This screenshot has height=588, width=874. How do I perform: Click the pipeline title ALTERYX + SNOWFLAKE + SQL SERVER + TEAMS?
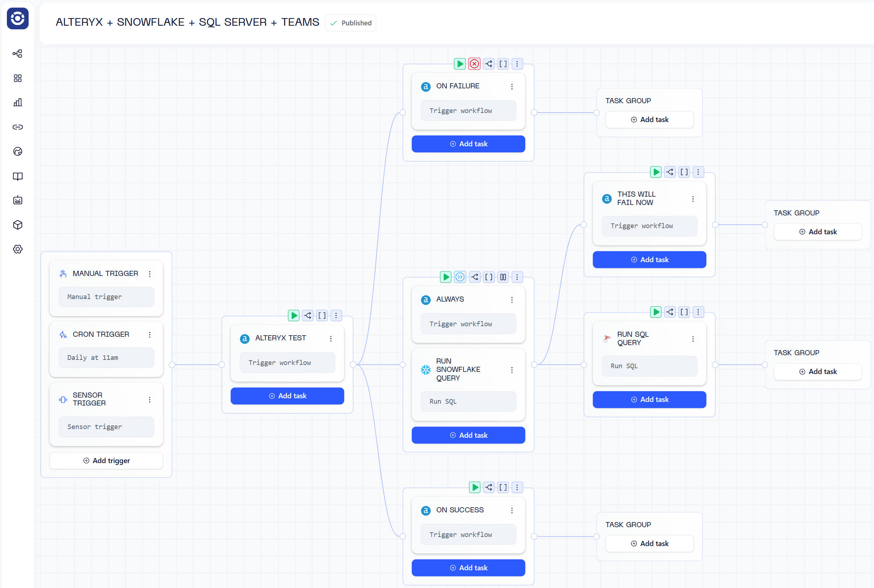click(188, 22)
